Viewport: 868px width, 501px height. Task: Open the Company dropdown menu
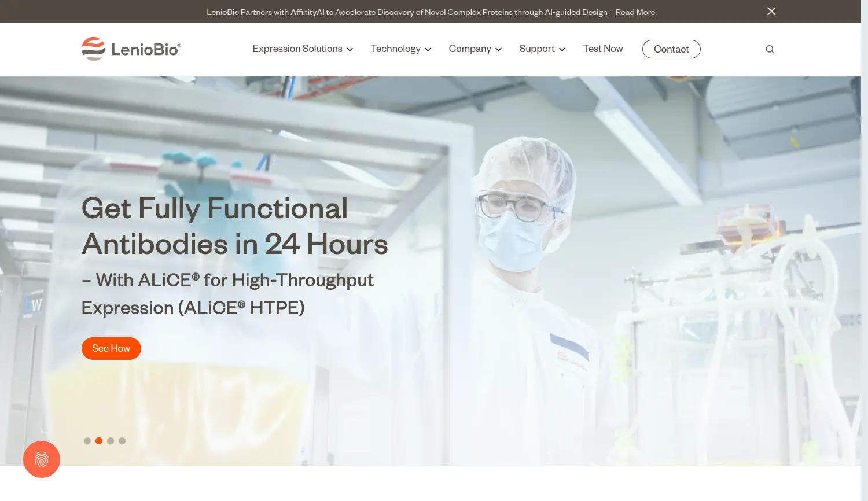click(475, 49)
